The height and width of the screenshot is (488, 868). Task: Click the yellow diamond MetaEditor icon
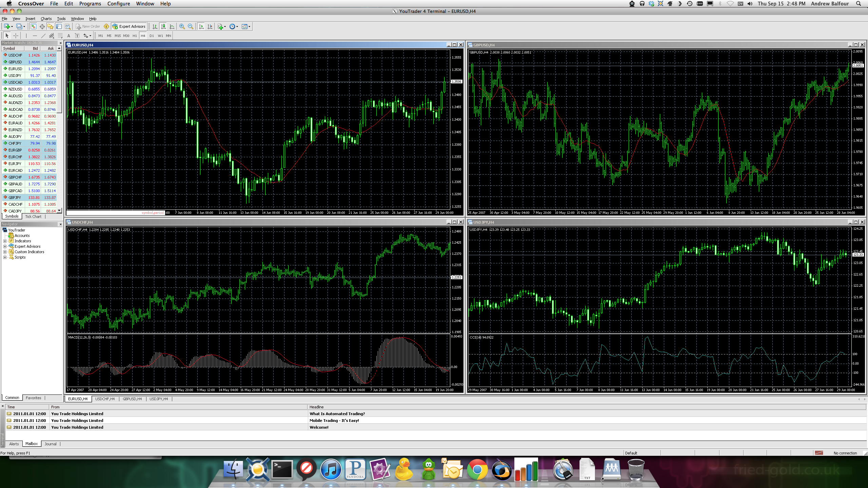pos(106,26)
